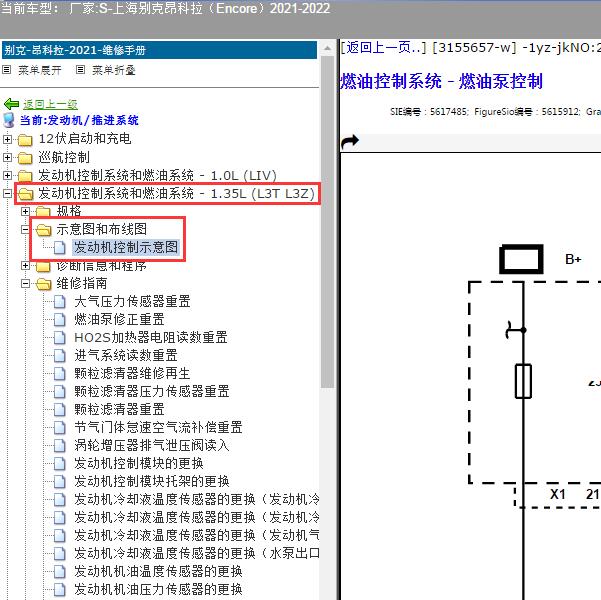Click folder icon beside 1.0L (LIV) entry
Image resolution: width=601 pixels, height=600 pixels.
click(25, 176)
